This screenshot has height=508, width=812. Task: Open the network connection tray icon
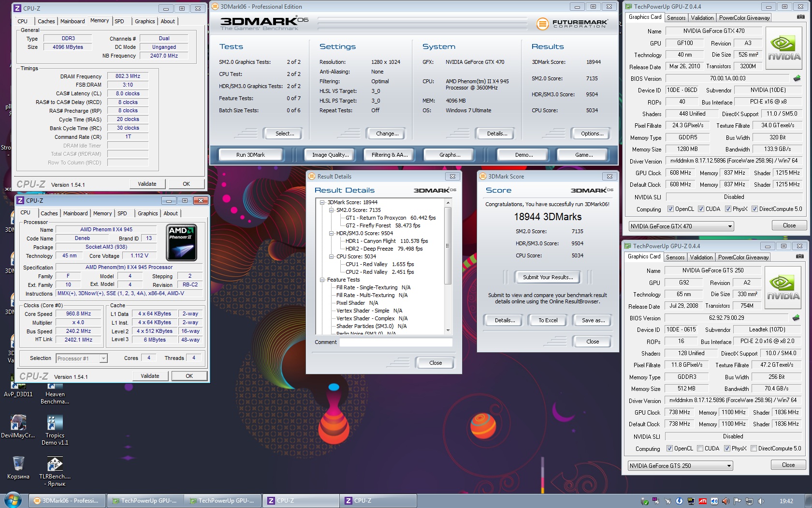[x=749, y=501]
